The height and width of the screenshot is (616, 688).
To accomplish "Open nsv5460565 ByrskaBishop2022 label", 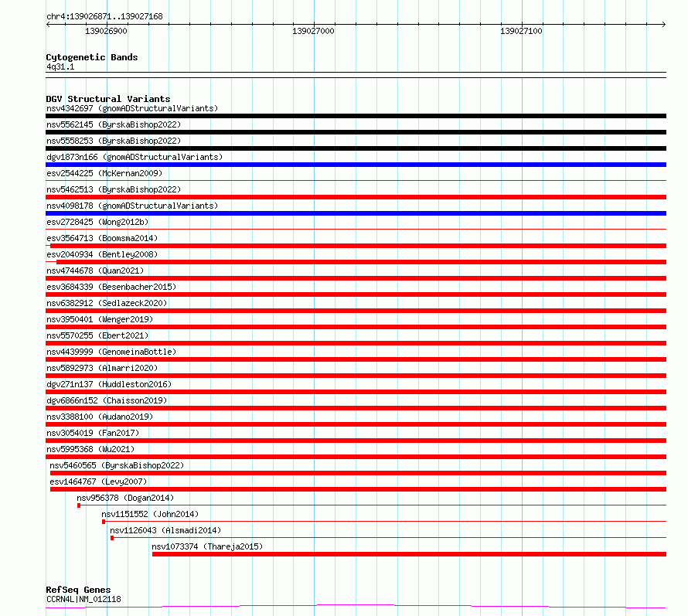I will pos(117,465).
